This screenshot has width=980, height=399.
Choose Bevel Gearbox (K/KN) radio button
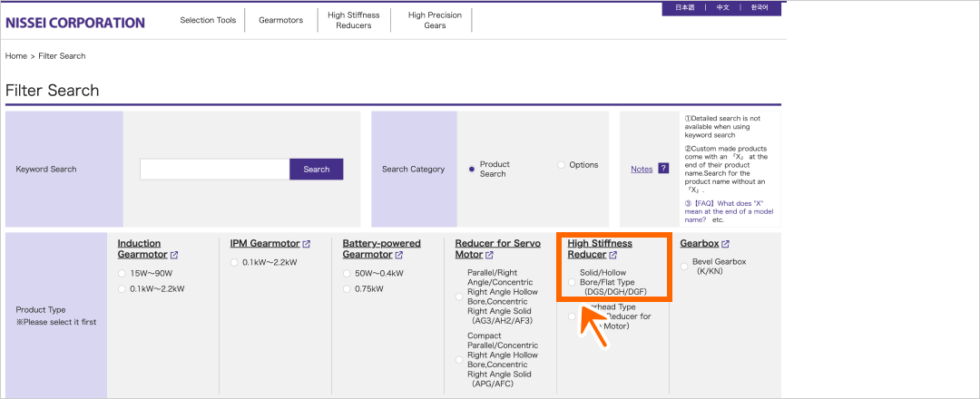point(684,267)
